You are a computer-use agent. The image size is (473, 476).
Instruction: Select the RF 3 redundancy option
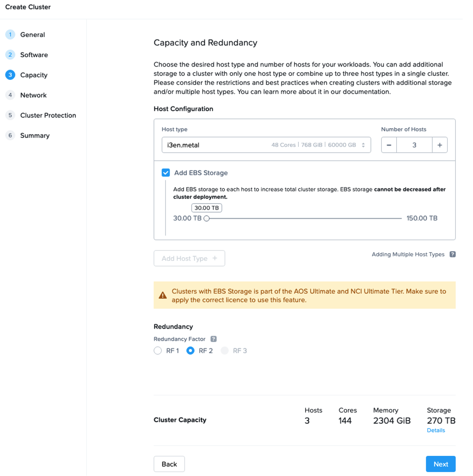(224, 351)
